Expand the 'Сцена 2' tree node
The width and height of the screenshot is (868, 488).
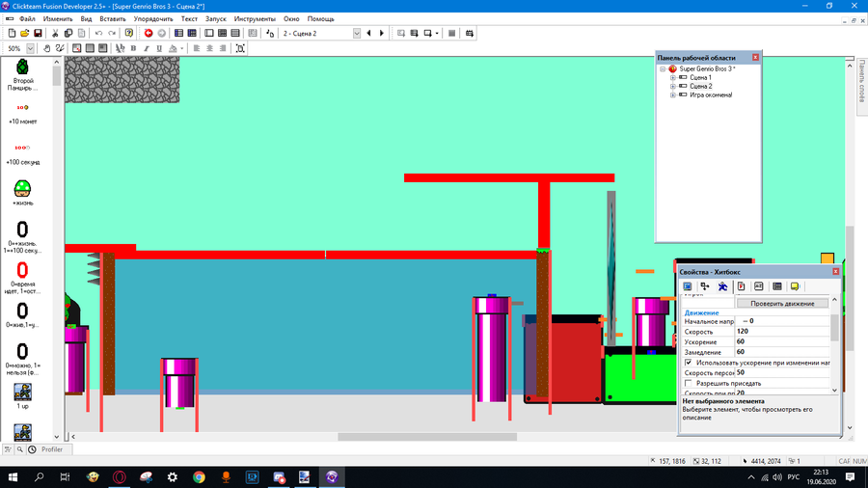(x=673, y=86)
